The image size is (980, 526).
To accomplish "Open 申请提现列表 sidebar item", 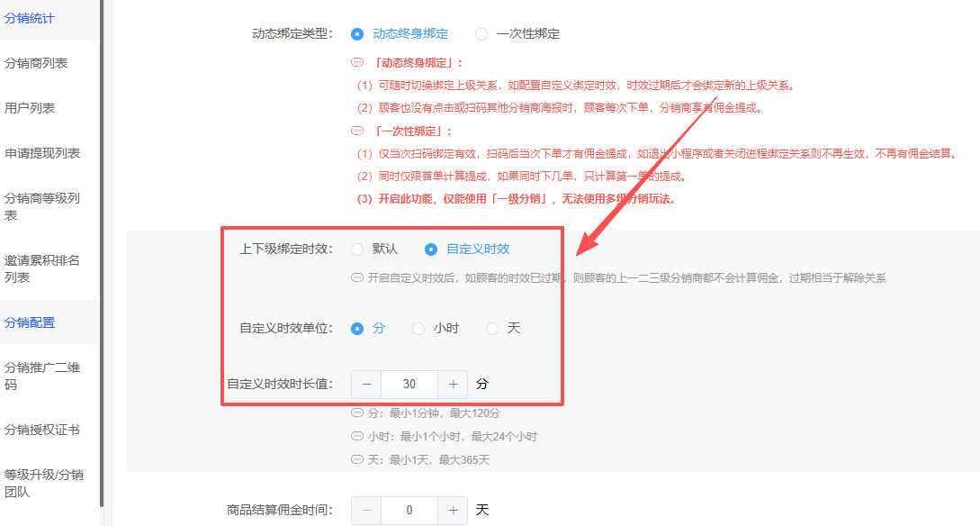I will tap(42, 153).
